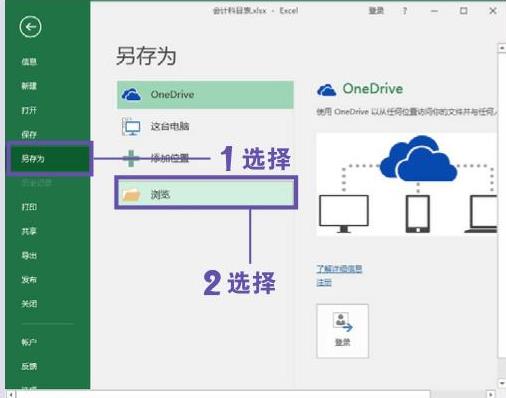This screenshot has width=506, height=398.
Task: Close the Excel window
Action: point(493,11)
